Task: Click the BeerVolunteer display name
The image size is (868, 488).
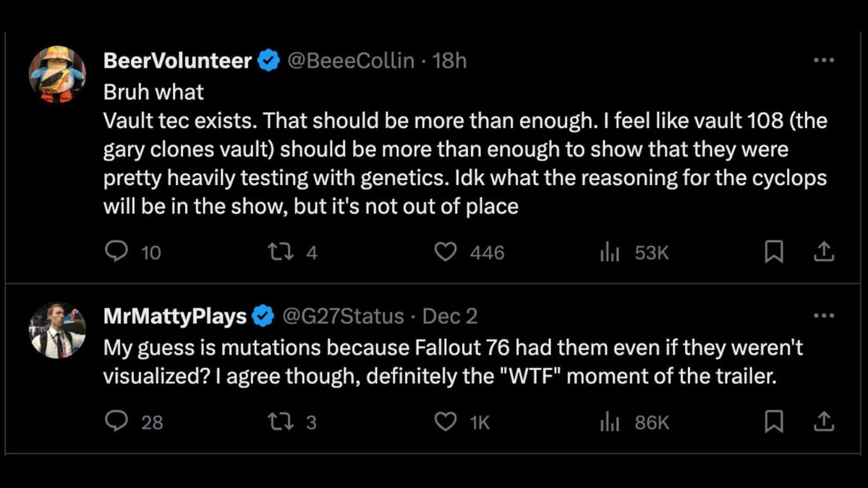Action: [x=177, y=61]
